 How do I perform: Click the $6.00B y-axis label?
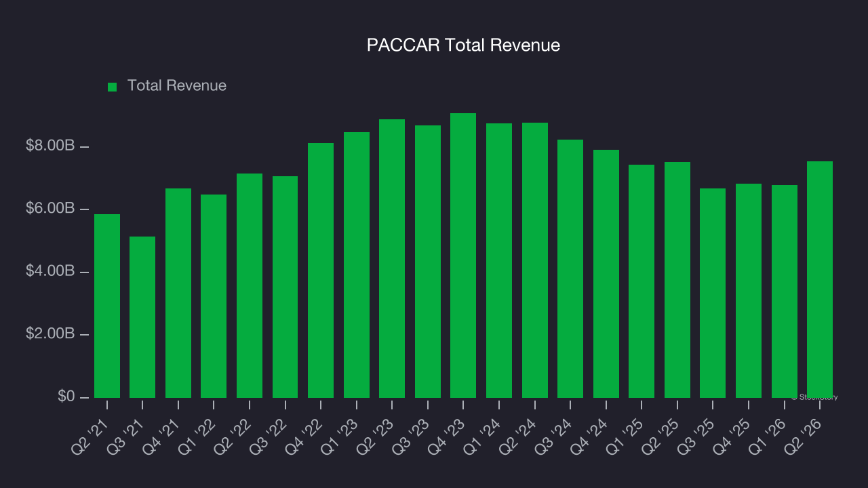pos(50,208)
